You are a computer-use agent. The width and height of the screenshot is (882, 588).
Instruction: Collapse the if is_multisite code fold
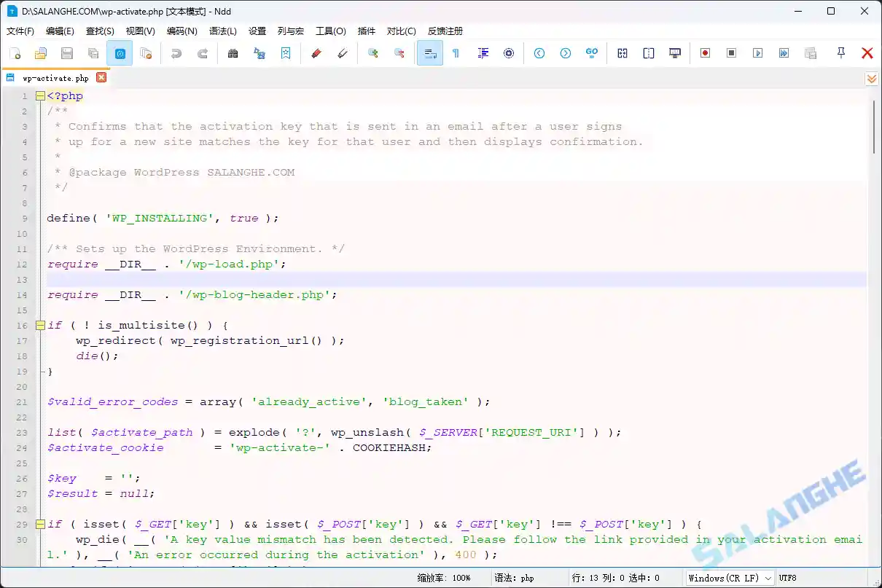click(40, 325)
